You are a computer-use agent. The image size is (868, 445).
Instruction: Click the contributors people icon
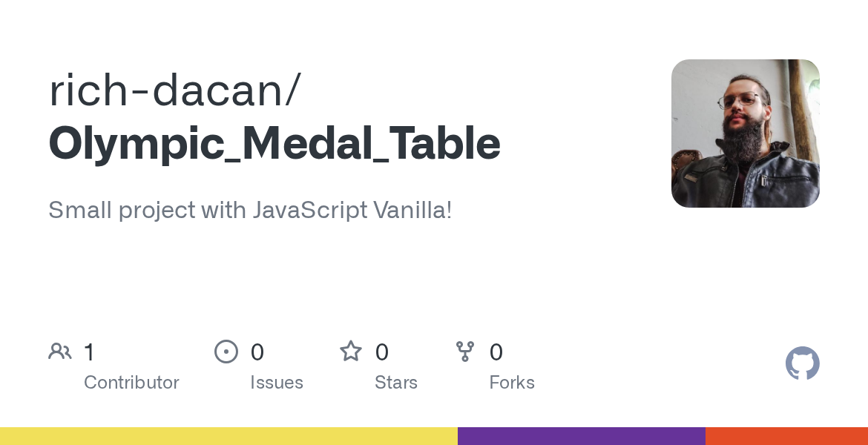point(60,352)
